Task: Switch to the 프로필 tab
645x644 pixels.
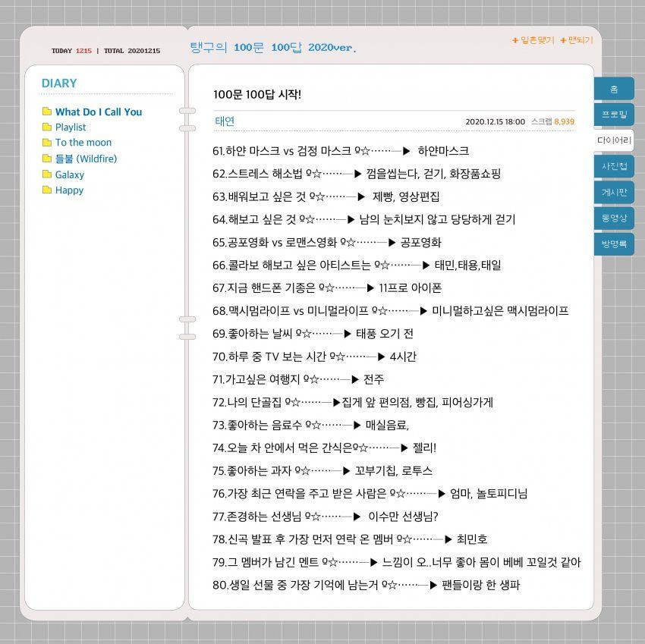Action: (x=614, y=115)
